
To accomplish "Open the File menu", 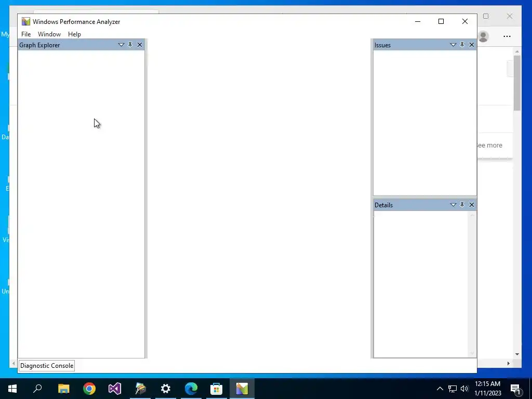I will coord(26,34).
